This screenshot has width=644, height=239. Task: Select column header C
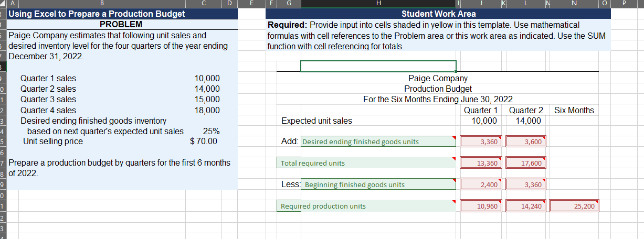coord(203,4)
